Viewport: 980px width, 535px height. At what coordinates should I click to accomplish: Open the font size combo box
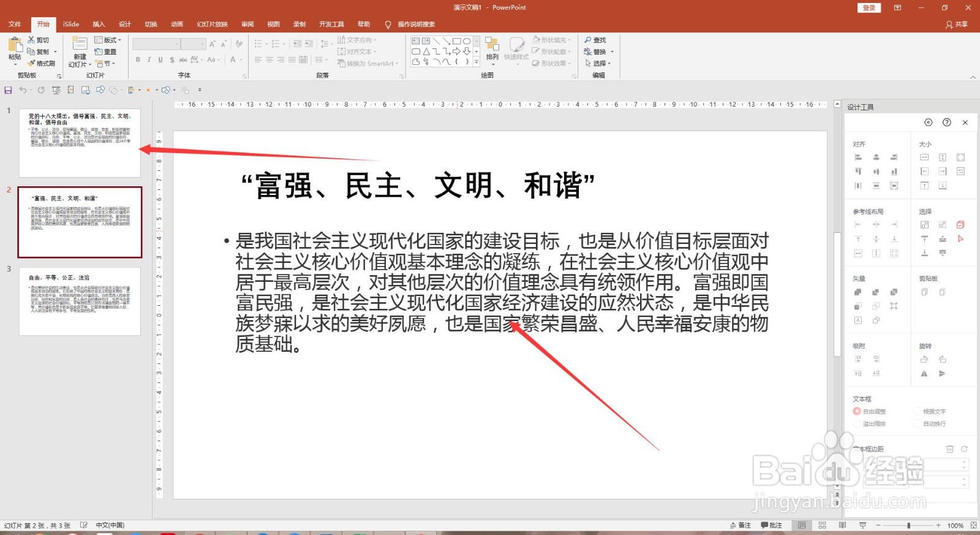(193, 44)
